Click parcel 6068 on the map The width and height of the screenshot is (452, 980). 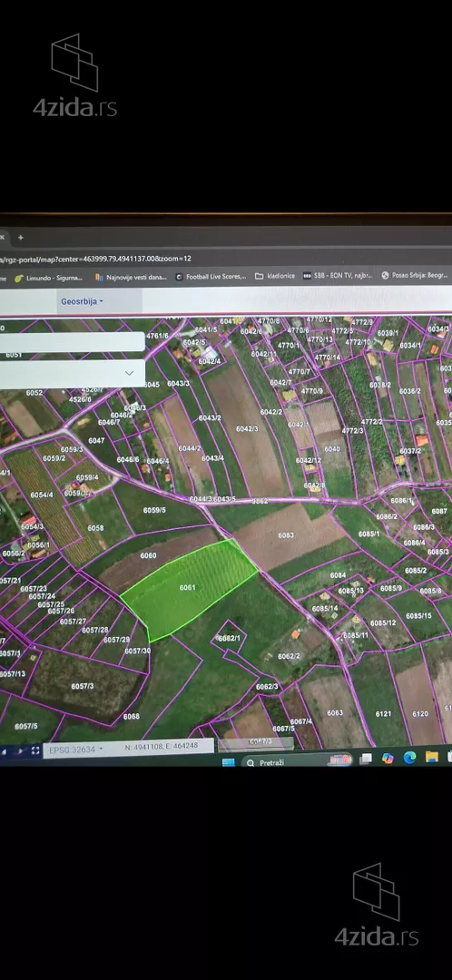click(132, 716)
